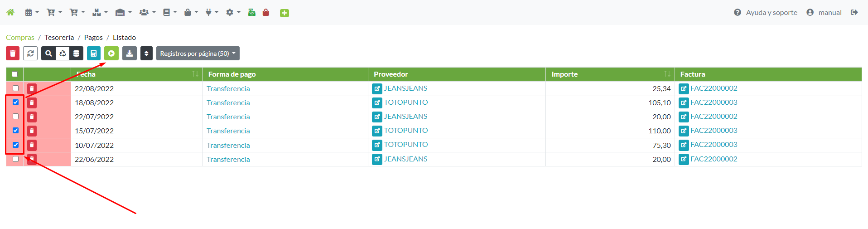Viewport: 868px width, 229px height.
Task: Tick the 22/07/2022 payment checkbox
Action: (16, 117)
